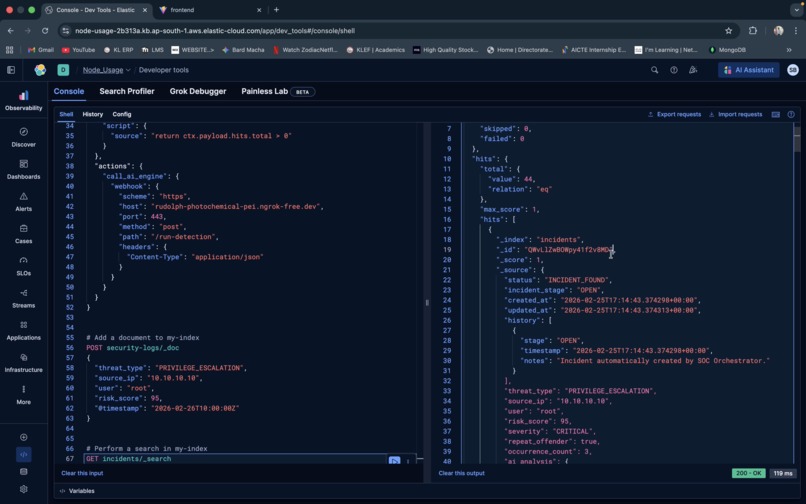Click the POST security-logs/_doc line

(x=133, y=348)
